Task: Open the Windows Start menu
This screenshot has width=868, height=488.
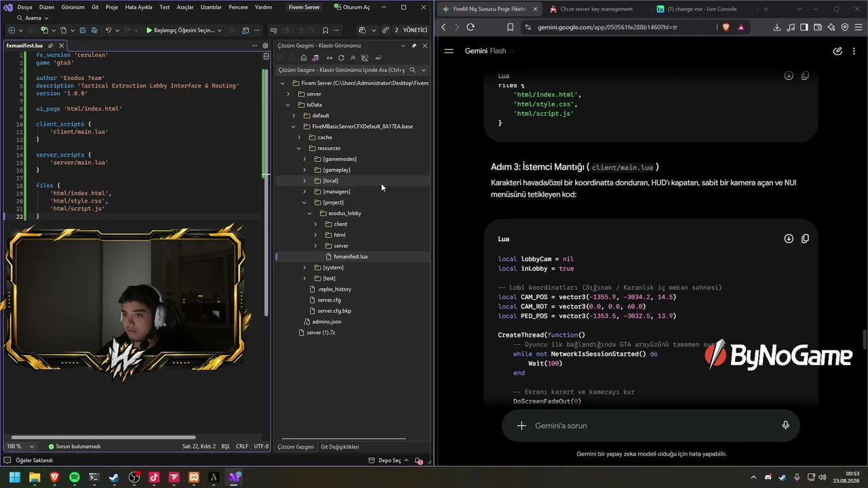Action: 15,477
